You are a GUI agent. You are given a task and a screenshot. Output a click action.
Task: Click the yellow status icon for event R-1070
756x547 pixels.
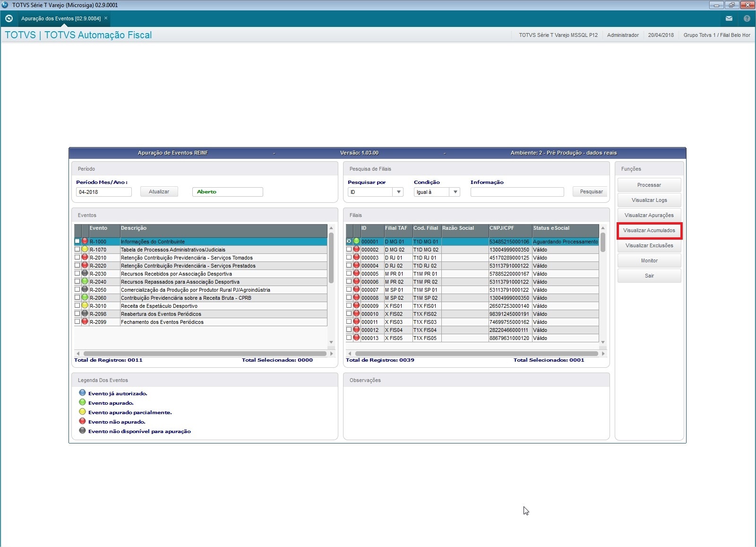pyautogui.click(x=85, y=249)
